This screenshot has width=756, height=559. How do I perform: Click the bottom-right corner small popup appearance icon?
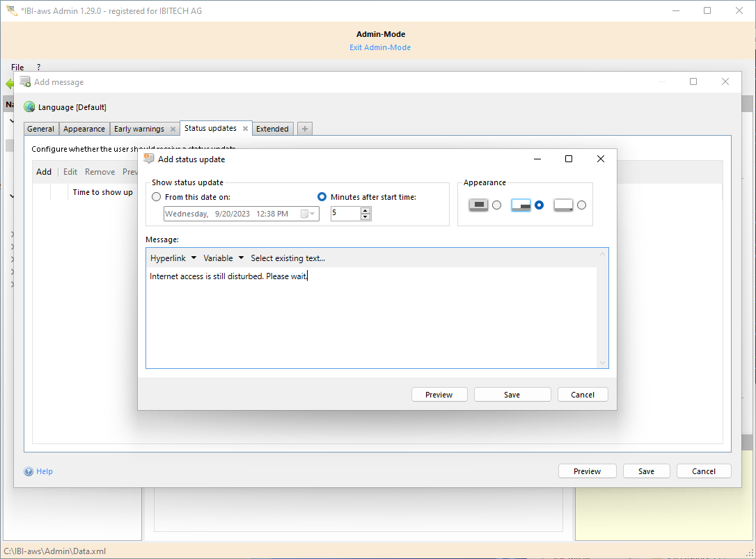click(563, 205)
